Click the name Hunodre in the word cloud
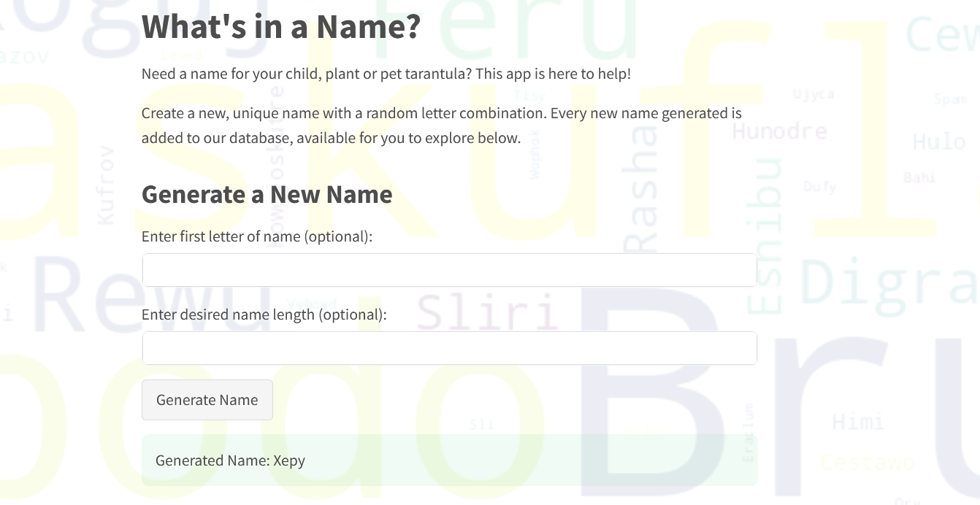 779,131
